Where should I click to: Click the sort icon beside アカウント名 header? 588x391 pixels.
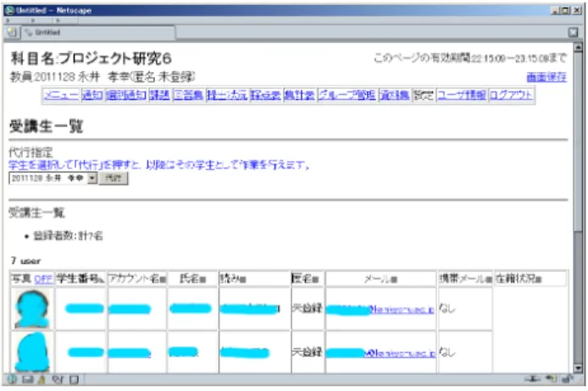[x=163, y=280]
